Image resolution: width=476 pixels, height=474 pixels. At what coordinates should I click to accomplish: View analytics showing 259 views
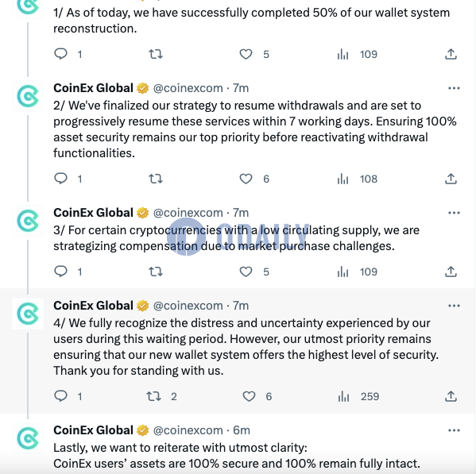pyautogui.click(x=358, y=396)
